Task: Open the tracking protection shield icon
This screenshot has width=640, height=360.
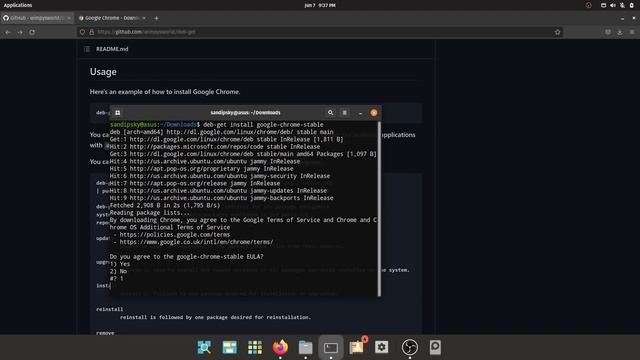Action: (82, 32)
